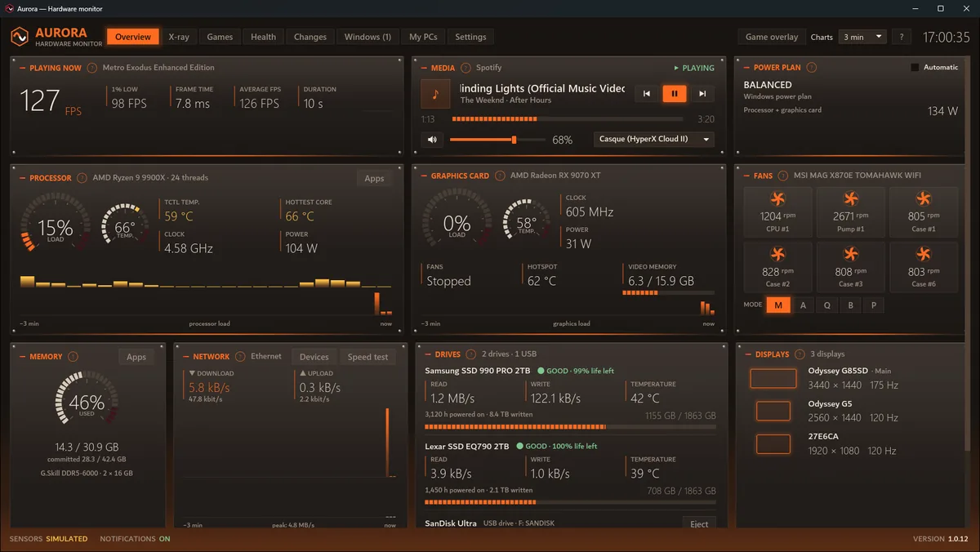Screen dimensions: 980x552
Task: Collapse the Displays panel
Action: click(748, 354)
